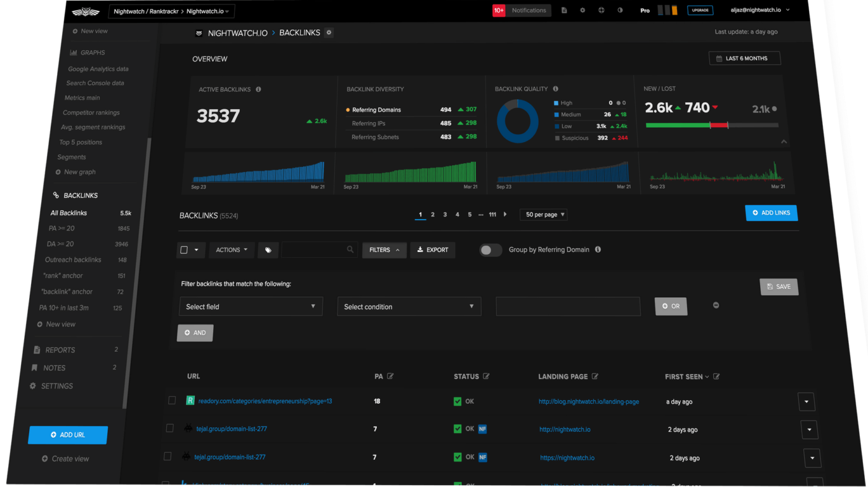Open the Select field dropdown
This screenshot has height=487, width=868.
[250, 306]
